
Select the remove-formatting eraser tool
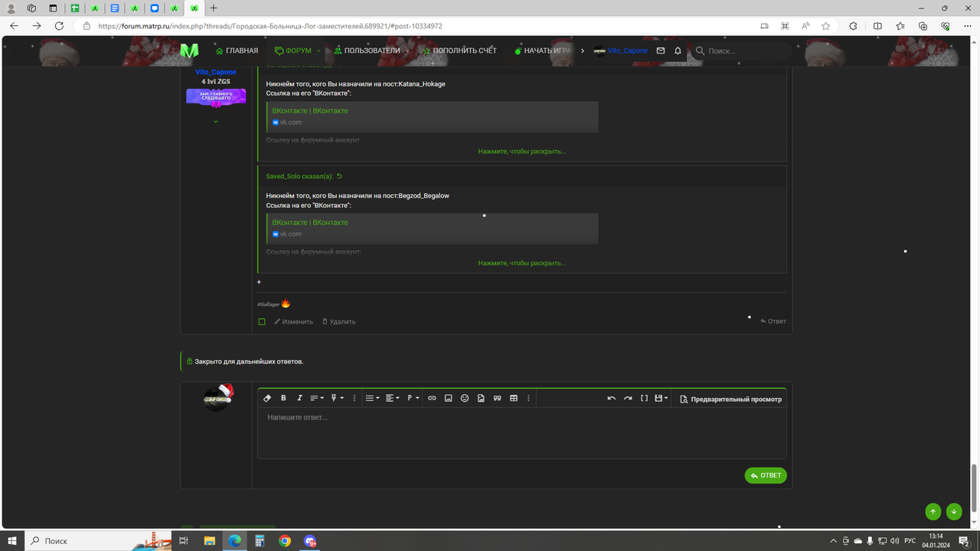tap(267, 398)
